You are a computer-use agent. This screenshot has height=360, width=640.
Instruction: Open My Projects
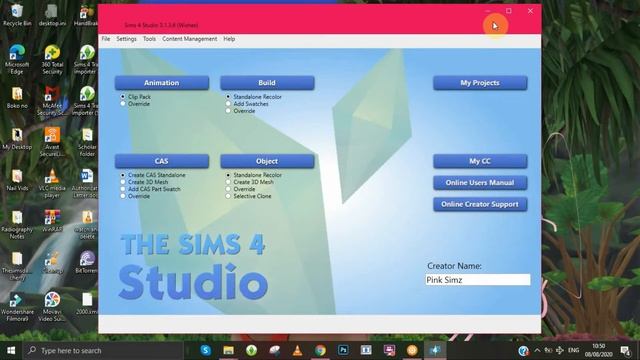coord(480,83)
